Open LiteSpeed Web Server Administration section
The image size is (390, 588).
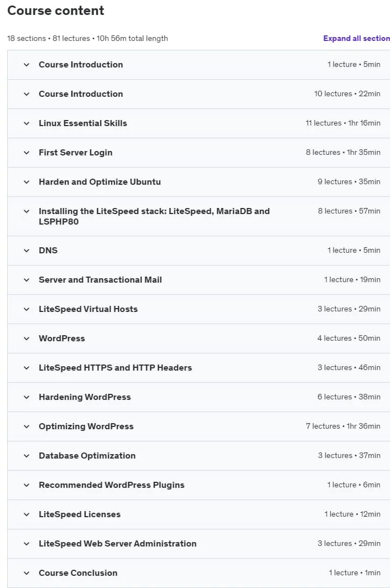[117, 544]
